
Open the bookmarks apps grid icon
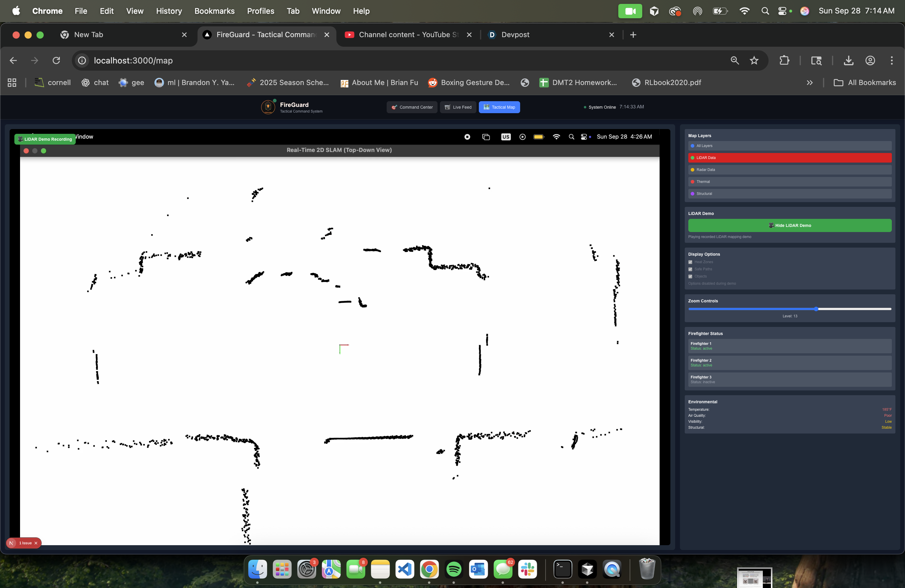[x=12, y=83]
